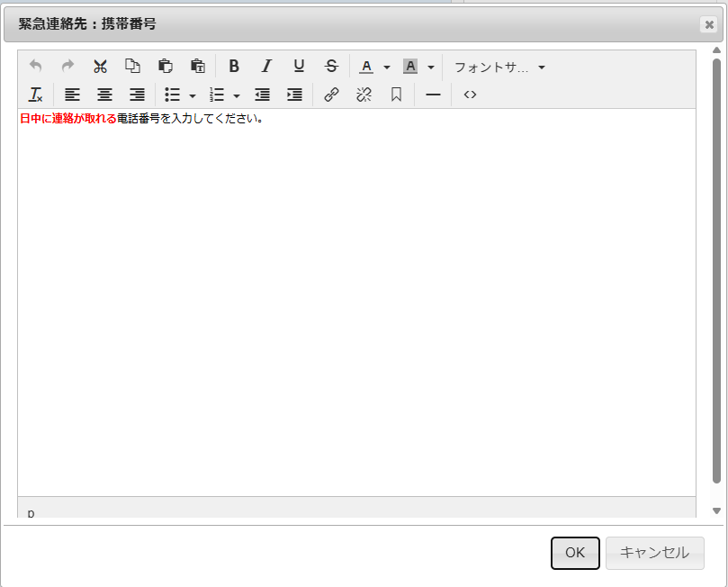
Task: Toggle italic formatting
Action: (x=266, y=66)
